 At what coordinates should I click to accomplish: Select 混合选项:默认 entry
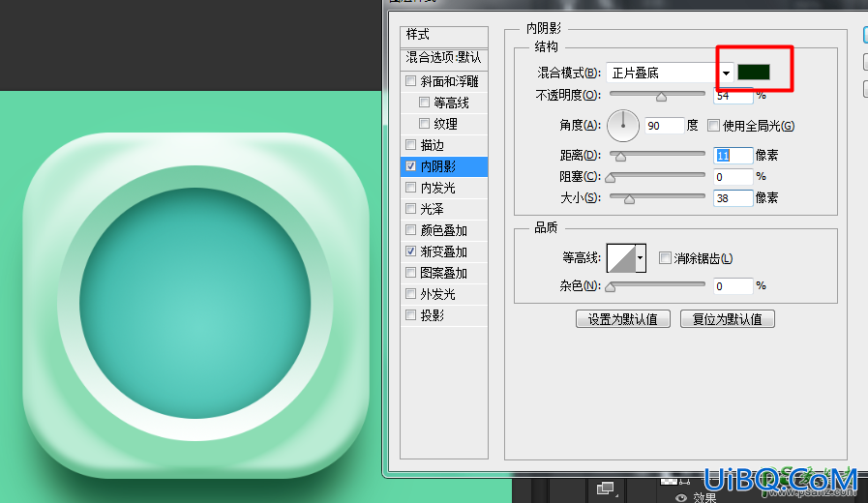coord(444,57)
